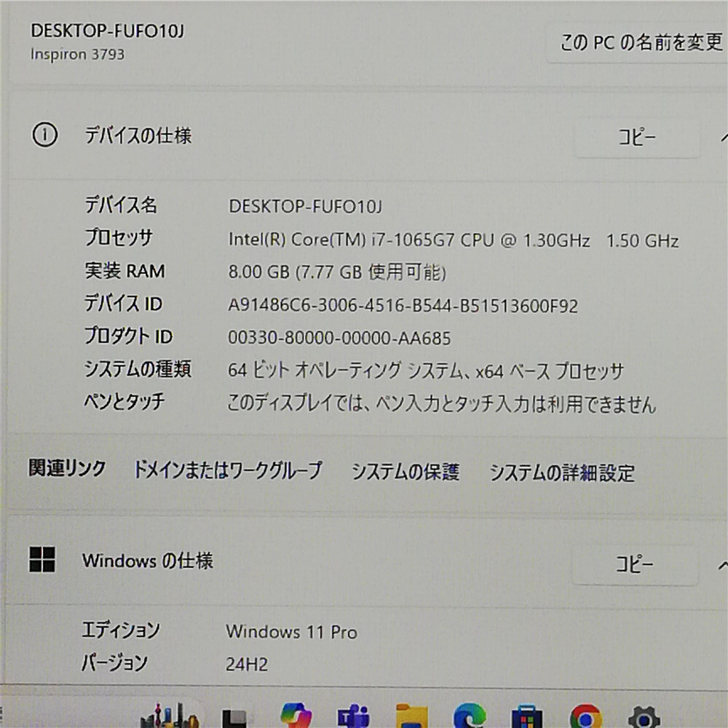The image size is (728, 728).
Task: Click the デバイス名 label
Action: pos(121,205)
